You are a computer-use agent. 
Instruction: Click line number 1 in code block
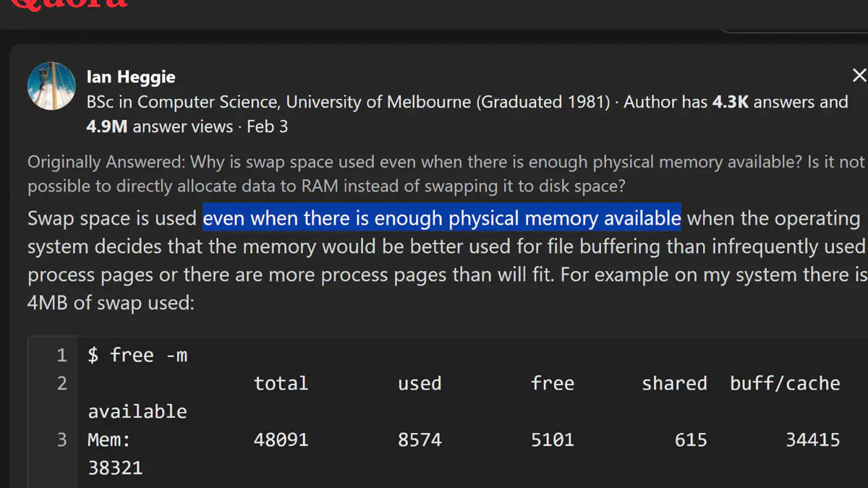point(61,355)
